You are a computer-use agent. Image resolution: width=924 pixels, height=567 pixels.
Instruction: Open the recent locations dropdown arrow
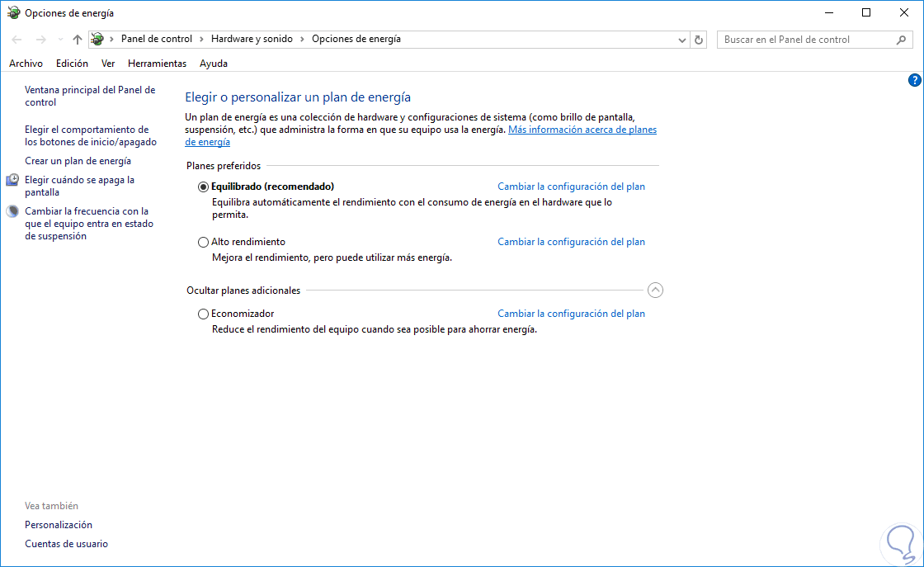[60, 40]
